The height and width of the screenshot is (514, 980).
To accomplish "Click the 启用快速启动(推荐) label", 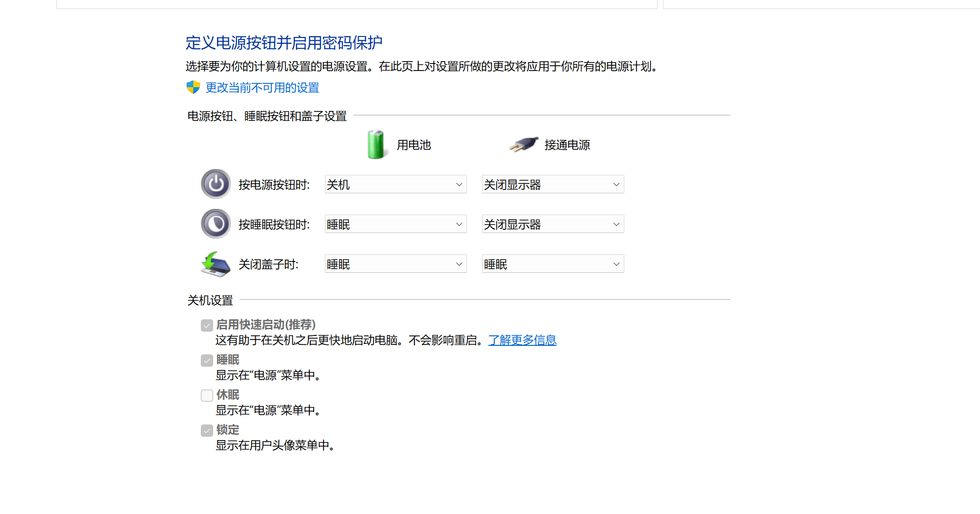I will [266, 325].
